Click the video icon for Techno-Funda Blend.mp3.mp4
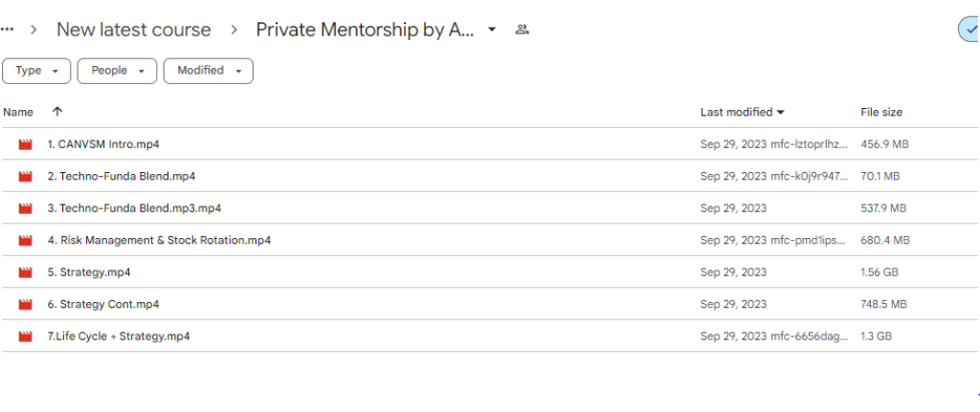 pos(25,208)
